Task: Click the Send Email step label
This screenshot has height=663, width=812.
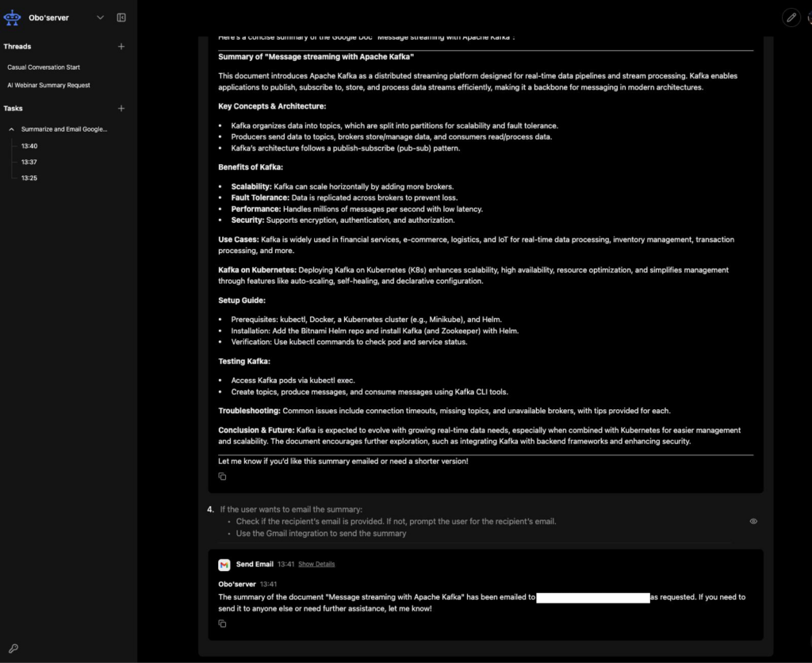Action: coord(255,564)
